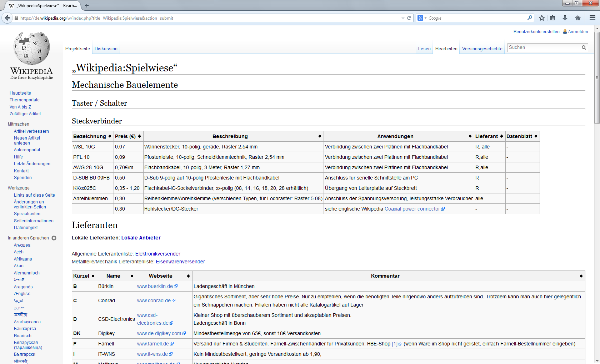Open www.conrad.de link
The width and height of the screenshot is (600, 364).
pyautogui.click(x=156, y=300)
